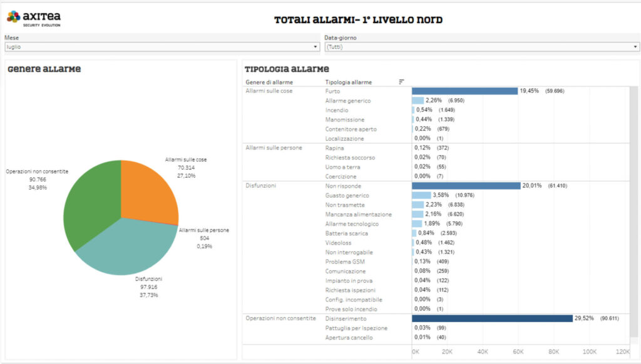Image resolution: width=641 pixels, height=364 pixels.
Task: Select the Allarmi sulle cose category label
Action: click(x=269, y=91)
